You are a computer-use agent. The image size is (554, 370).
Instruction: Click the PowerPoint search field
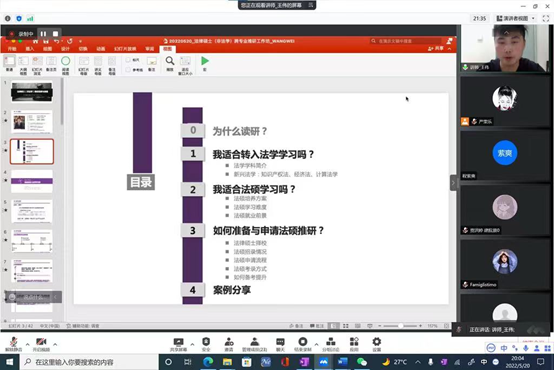406,41
